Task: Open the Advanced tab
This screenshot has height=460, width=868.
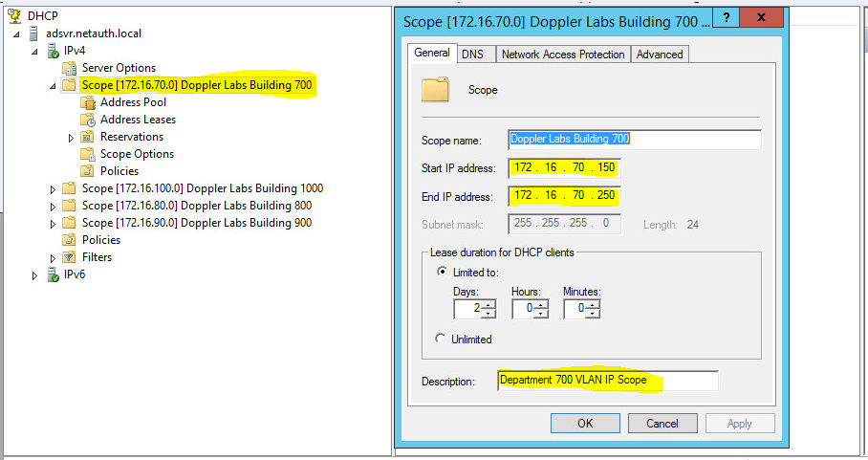Action: click(660, 55)
